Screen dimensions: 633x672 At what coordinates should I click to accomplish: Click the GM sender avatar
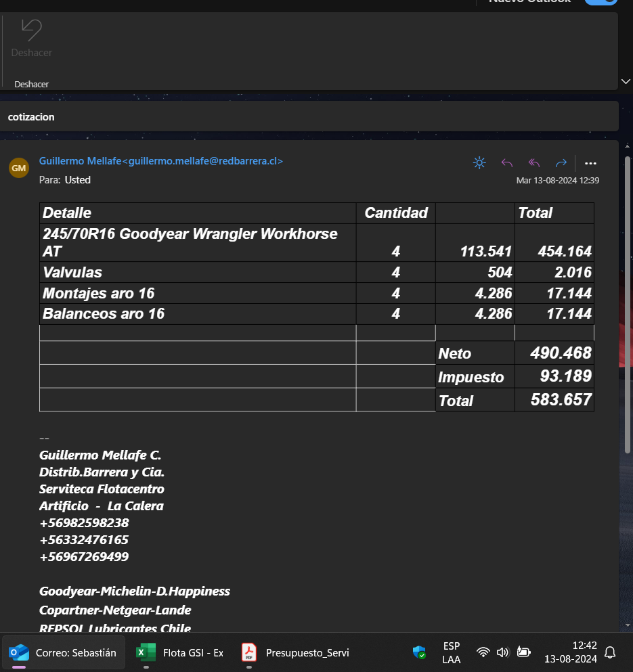[19, 168]
